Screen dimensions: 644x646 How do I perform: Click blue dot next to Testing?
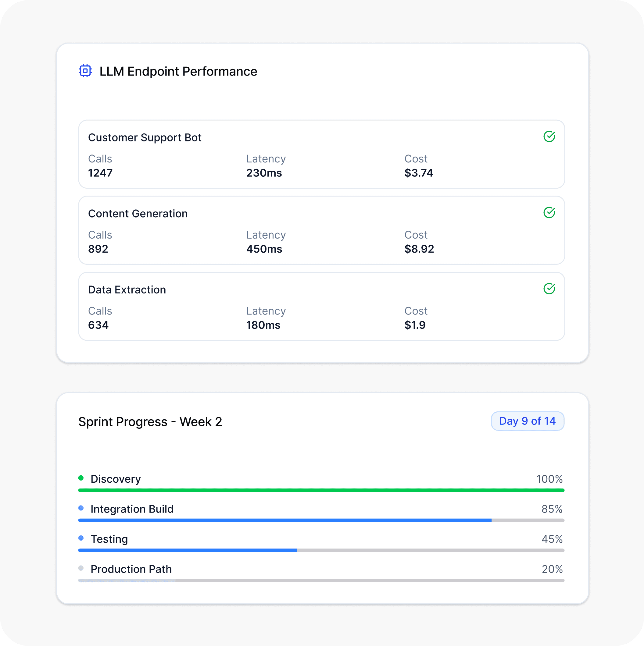(x=81, y=538)
